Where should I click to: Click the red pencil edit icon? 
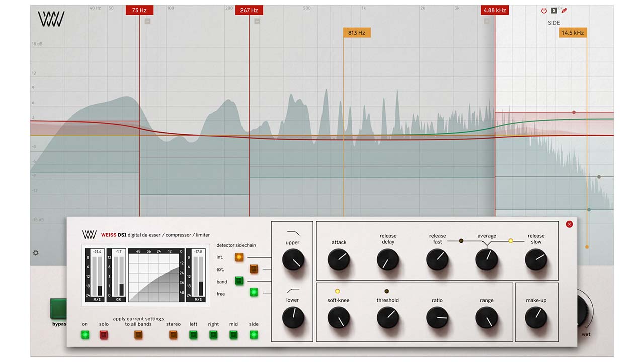point(564,11)
